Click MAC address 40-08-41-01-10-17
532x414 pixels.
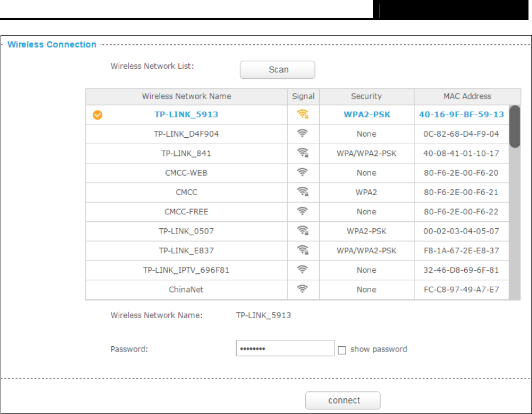pyautogui.click(x=461, y=154)
